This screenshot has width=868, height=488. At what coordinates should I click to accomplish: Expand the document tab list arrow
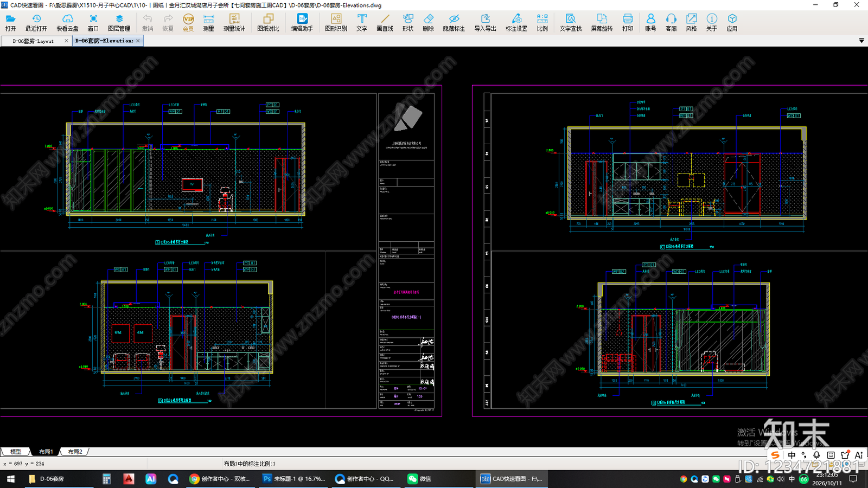tap(861, 41)
